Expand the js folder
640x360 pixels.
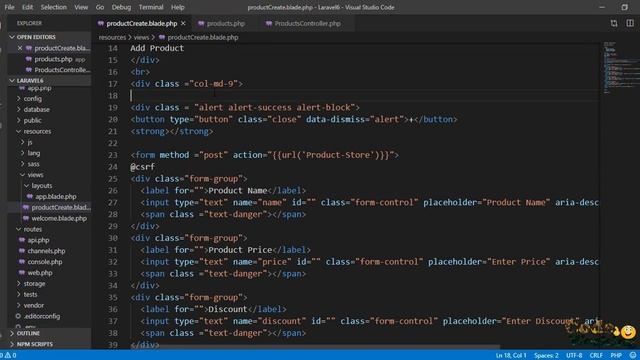(x=30, y=142)
